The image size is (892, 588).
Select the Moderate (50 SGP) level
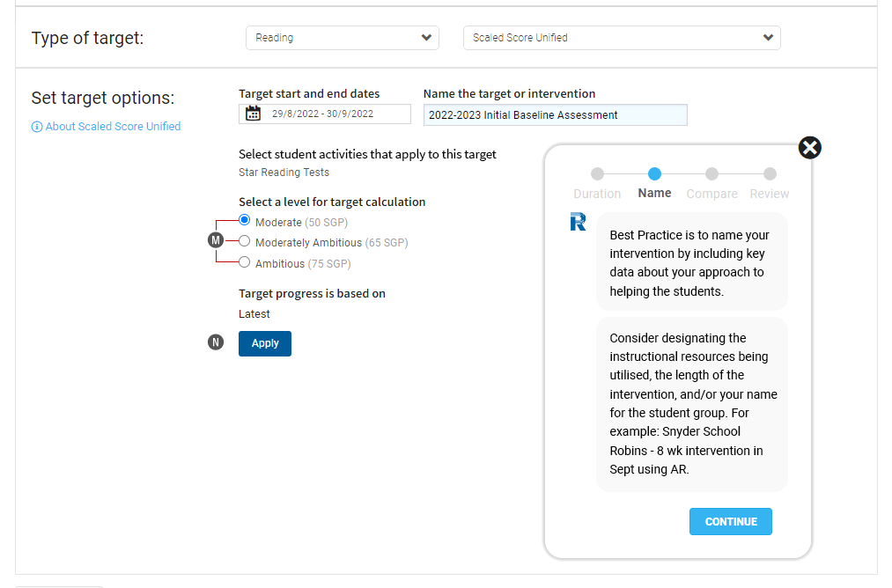coord(244,219)
